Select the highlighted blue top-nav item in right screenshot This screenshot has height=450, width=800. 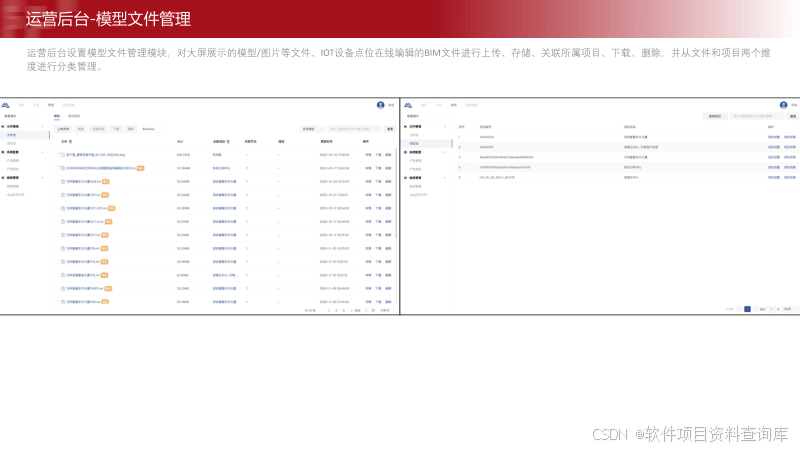pyautogui.click(x=454, y=105)
